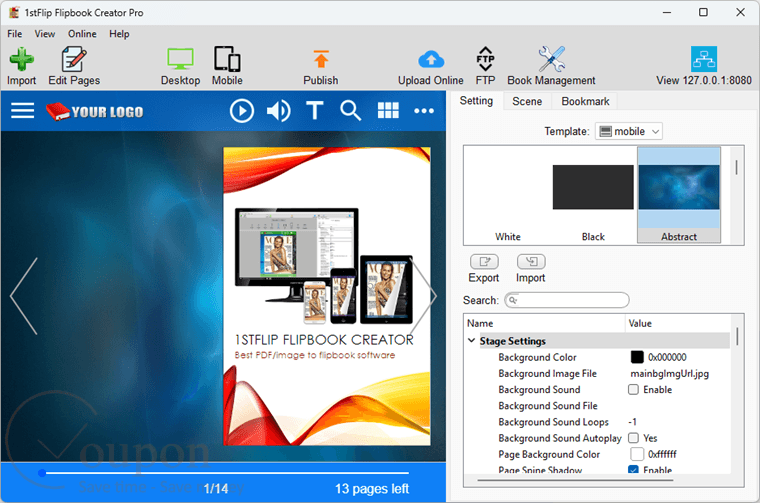Click the Value column header
Viewport: 760px width, 503px height.
tap(679, 323)
